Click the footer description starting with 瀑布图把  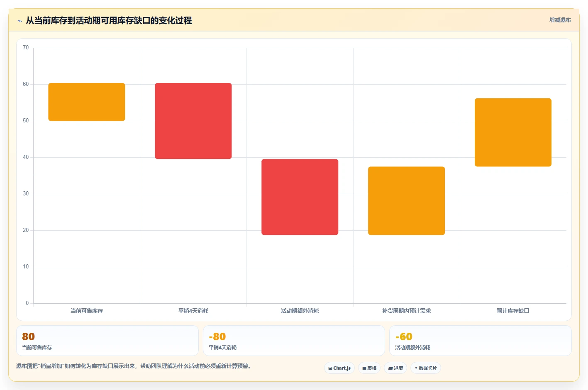134,366
